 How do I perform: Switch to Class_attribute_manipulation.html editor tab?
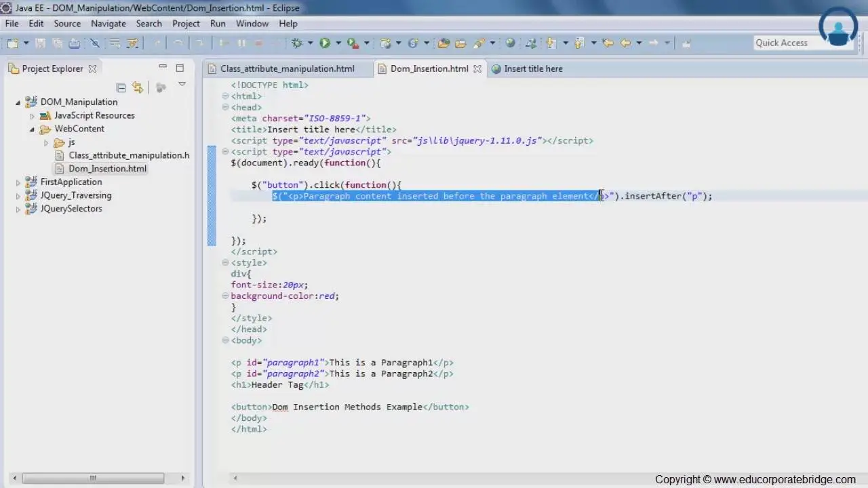288,68
